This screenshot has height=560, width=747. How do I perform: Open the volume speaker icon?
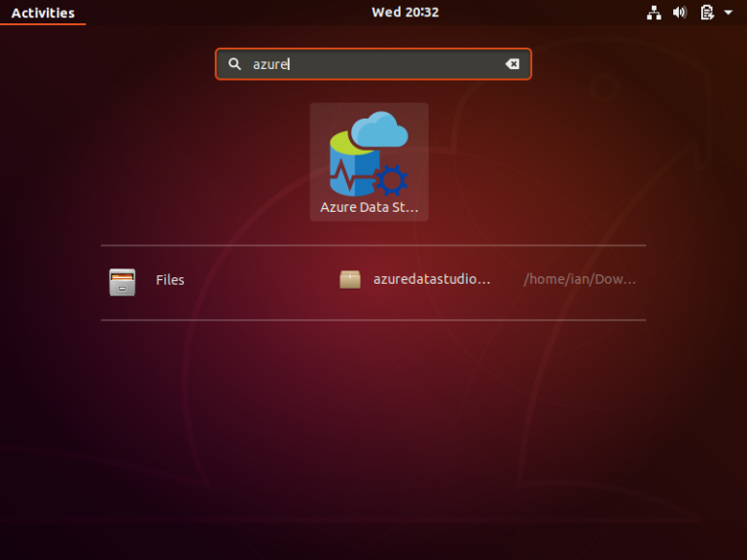[x=680, y=13]
